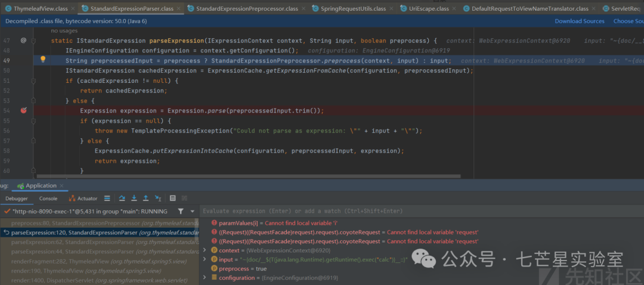Select frame parseExpression:44, StandardExpressionParser

tap(98, 252)
